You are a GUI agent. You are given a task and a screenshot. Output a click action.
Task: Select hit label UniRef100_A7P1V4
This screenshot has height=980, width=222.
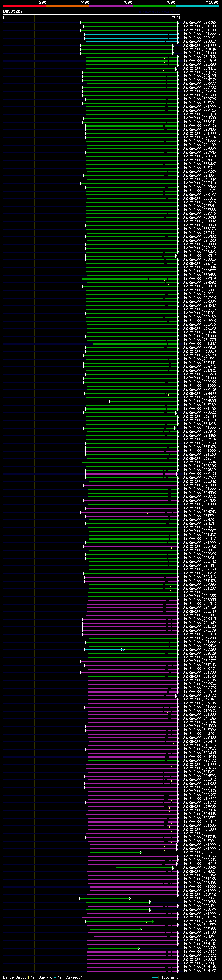pos(199,38)
